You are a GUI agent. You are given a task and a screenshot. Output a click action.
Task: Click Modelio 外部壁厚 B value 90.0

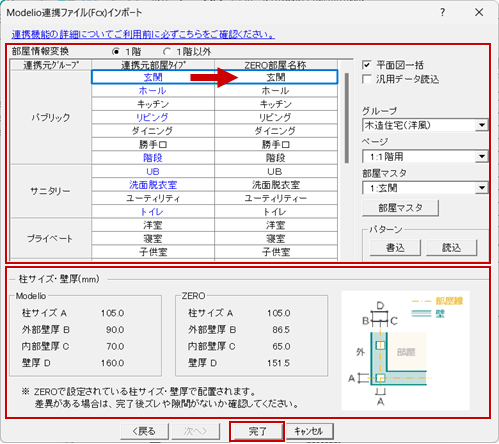pyautogui.click(x=115, y=330)
